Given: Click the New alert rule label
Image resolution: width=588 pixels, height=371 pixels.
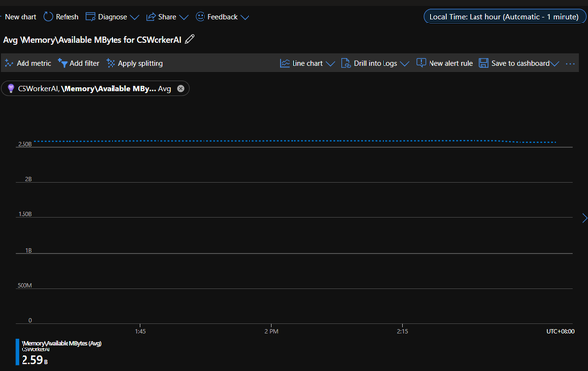Looking at the screenshot, I should coord(450,63).
